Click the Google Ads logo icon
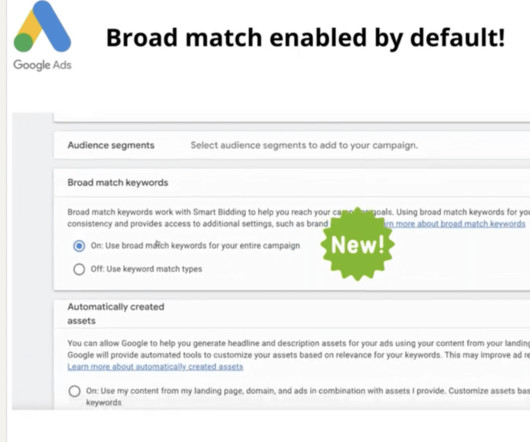530x442 pixels. point(42,26)
